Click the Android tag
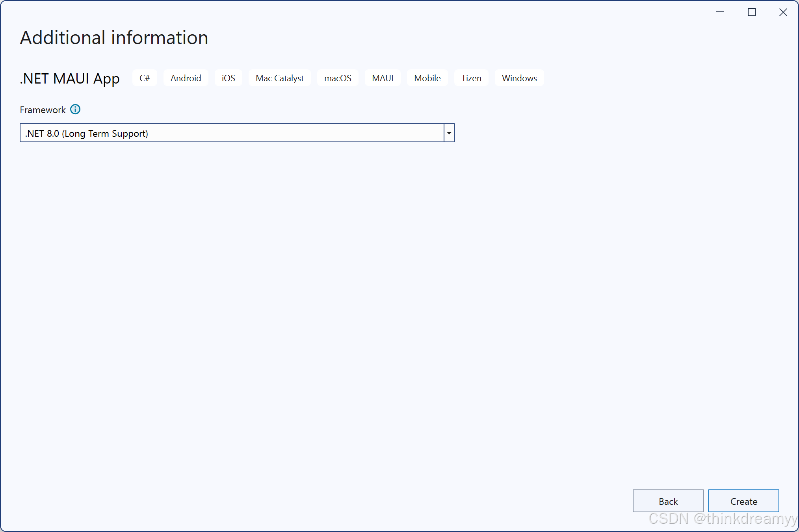Image resolution: width=799 pixels, height=532 pixels. coord(186,78)
